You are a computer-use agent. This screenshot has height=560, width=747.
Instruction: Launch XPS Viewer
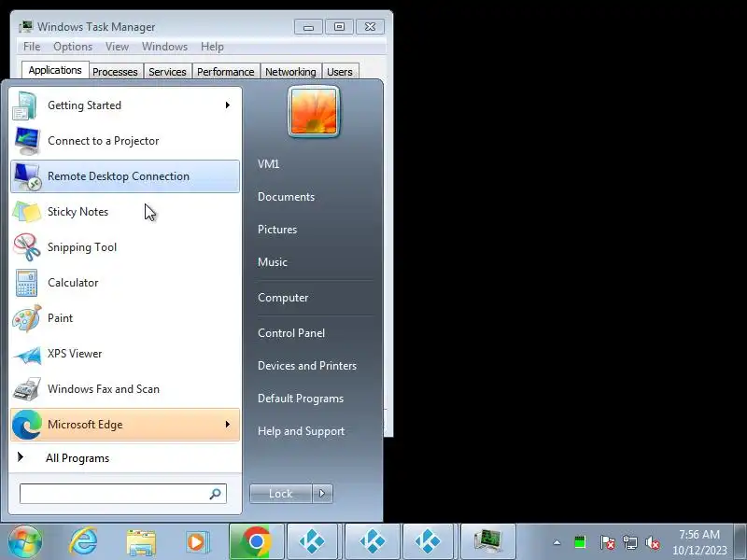tap(125, 354)
